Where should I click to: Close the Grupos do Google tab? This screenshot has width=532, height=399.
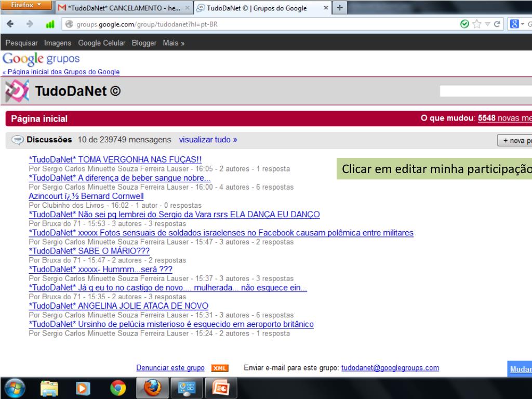(326, 7)
